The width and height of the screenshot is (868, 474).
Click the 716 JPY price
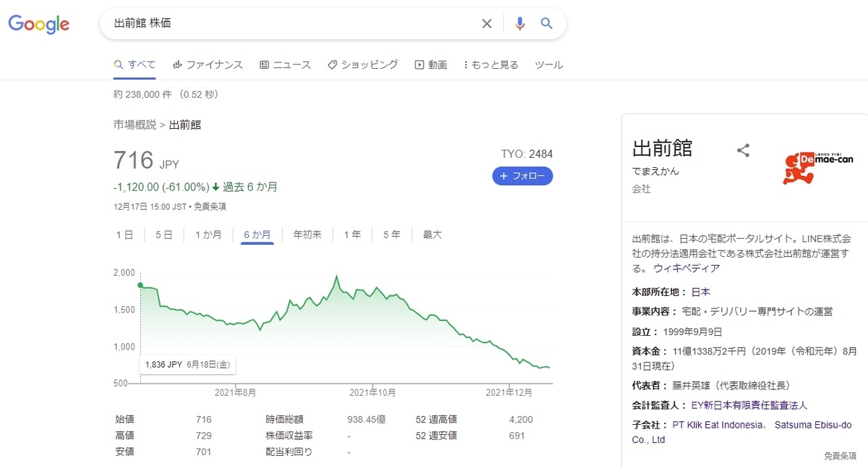click(x=147, y=160)
